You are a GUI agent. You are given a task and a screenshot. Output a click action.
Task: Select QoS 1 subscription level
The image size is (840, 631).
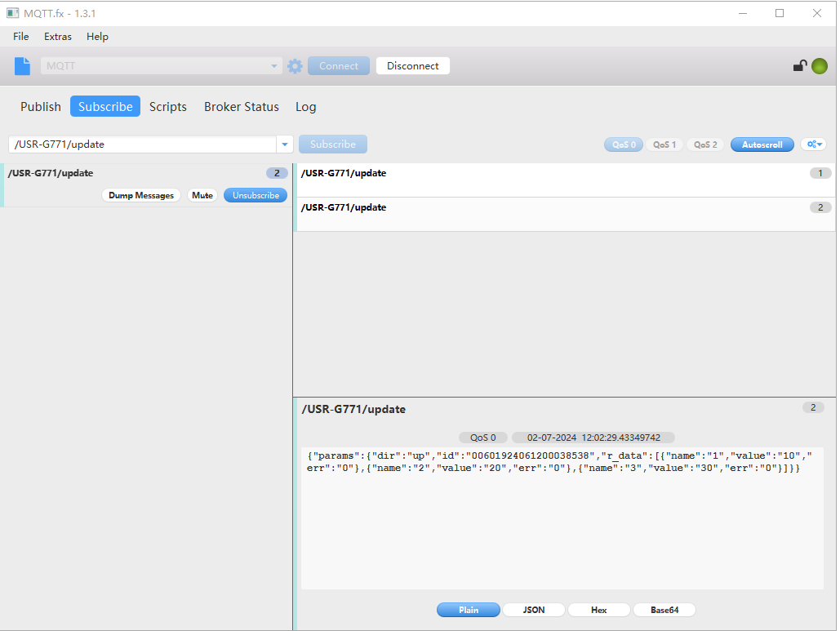coord(664,144)
